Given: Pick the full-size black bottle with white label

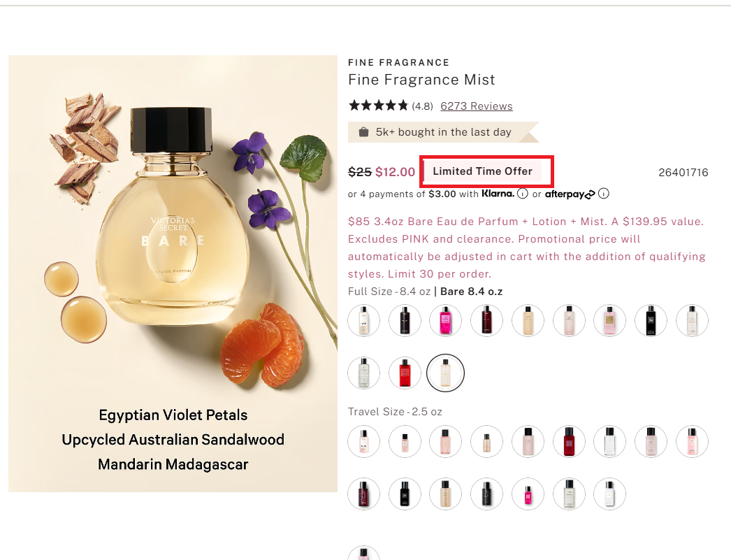Looking at the screenshot, I should coord(651,321).
